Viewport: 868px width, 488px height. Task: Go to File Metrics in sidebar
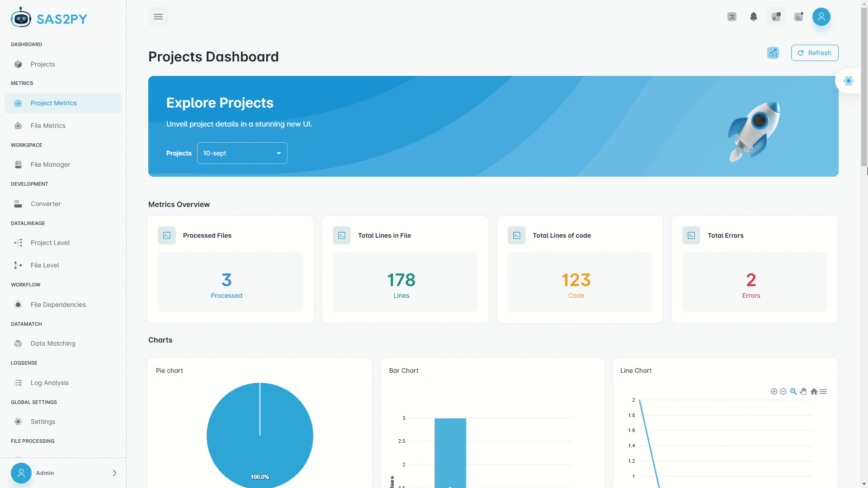click(x=48, y=126)
